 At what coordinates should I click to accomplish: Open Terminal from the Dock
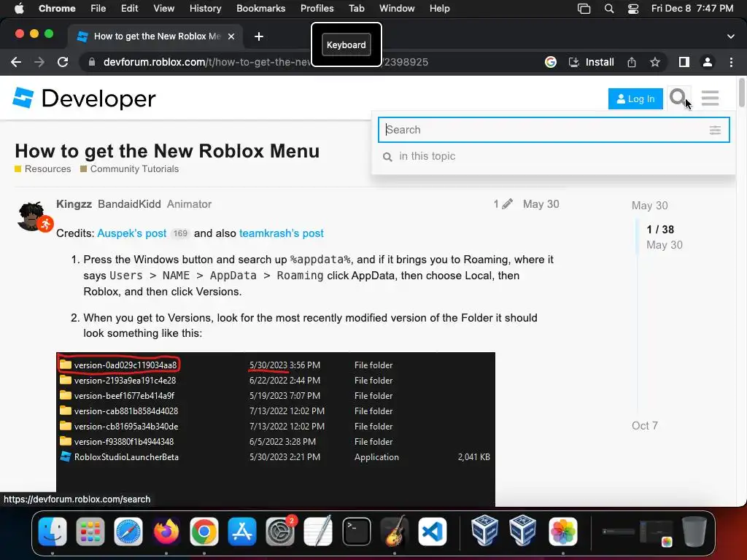(356, 532)
